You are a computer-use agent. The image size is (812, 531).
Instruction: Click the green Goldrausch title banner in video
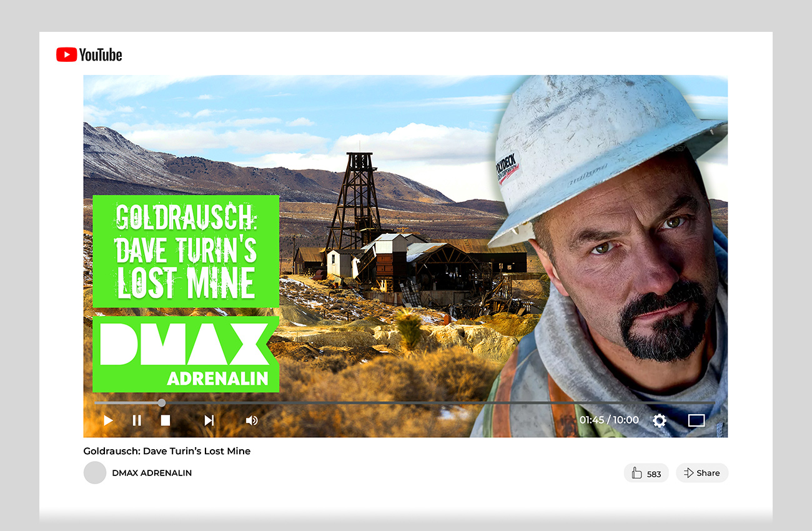click(x=186, y=251)
